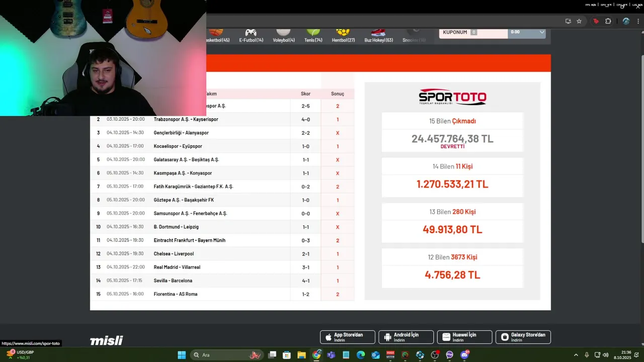Open Microsoft Store from the taskbar
Viewport: 644px width, 362px height.
(x=287, y=355)
